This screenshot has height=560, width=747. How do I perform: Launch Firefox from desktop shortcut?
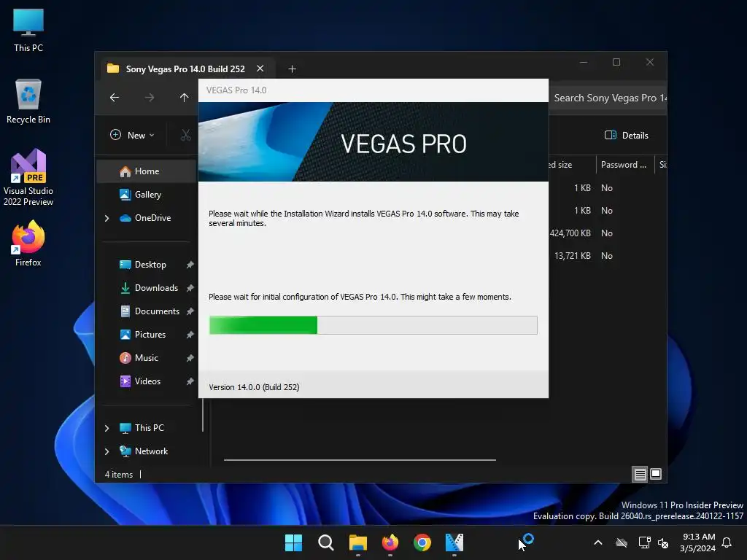click(x=28, y=244)
